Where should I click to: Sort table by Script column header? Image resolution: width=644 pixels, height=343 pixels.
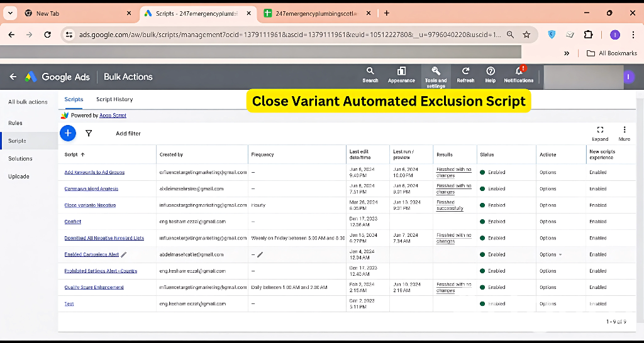[74, 155]
